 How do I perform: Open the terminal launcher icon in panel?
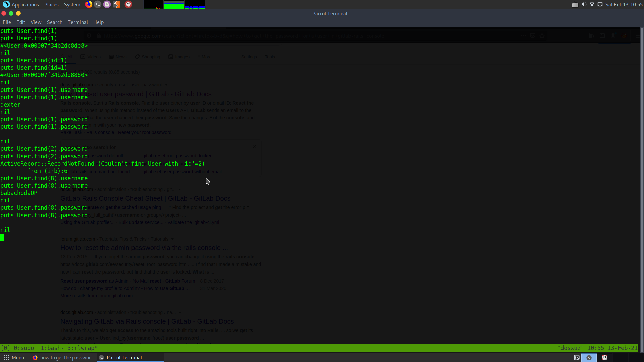(98, 4)
